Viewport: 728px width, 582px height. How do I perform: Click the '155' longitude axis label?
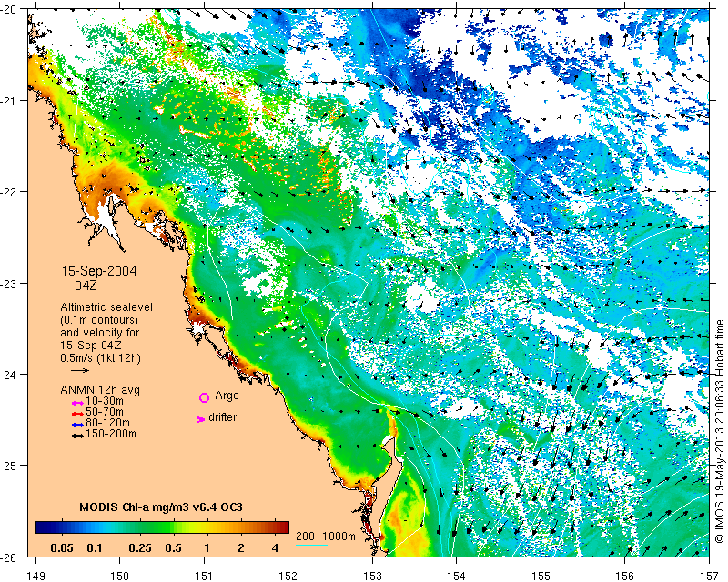pos(541,576)
